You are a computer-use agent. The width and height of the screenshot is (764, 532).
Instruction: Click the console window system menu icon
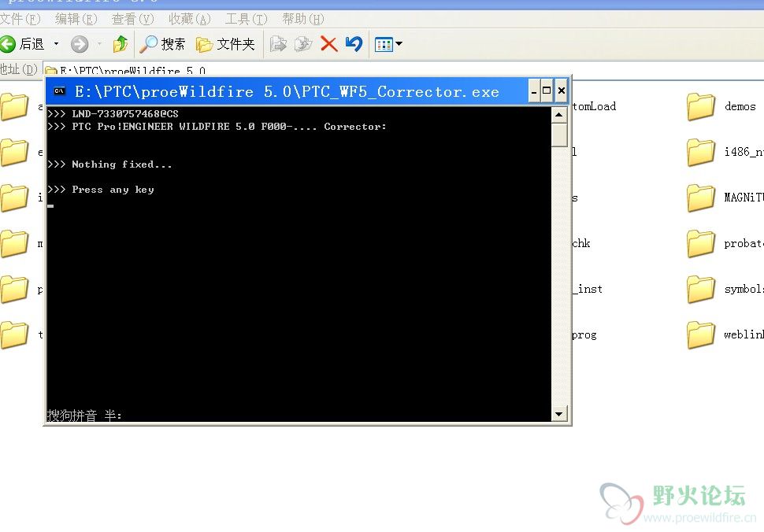(59, 91)
